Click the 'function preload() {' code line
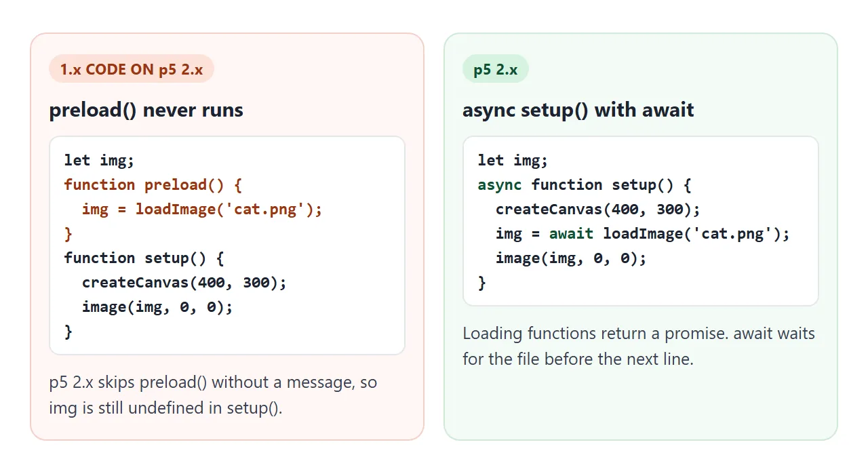Viewport: 868px width, 476px height. (x=153, y=184)
